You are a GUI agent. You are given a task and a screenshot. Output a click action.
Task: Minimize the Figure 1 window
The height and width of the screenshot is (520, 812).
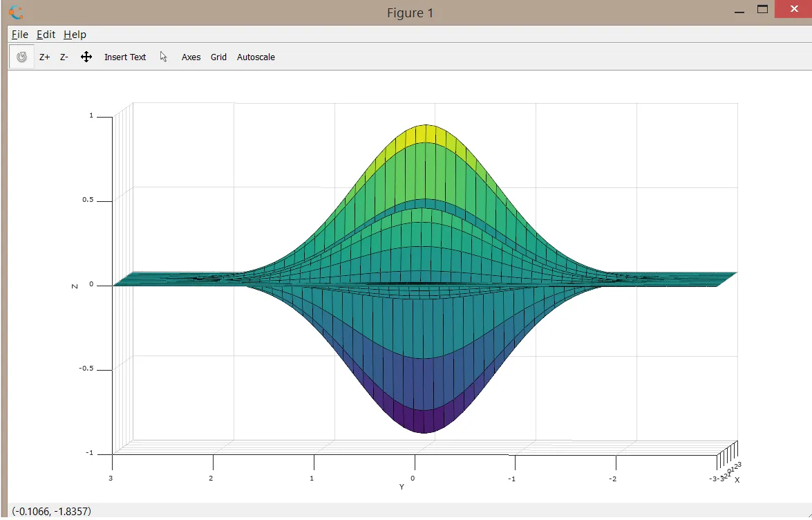click(x=739, y=10)
